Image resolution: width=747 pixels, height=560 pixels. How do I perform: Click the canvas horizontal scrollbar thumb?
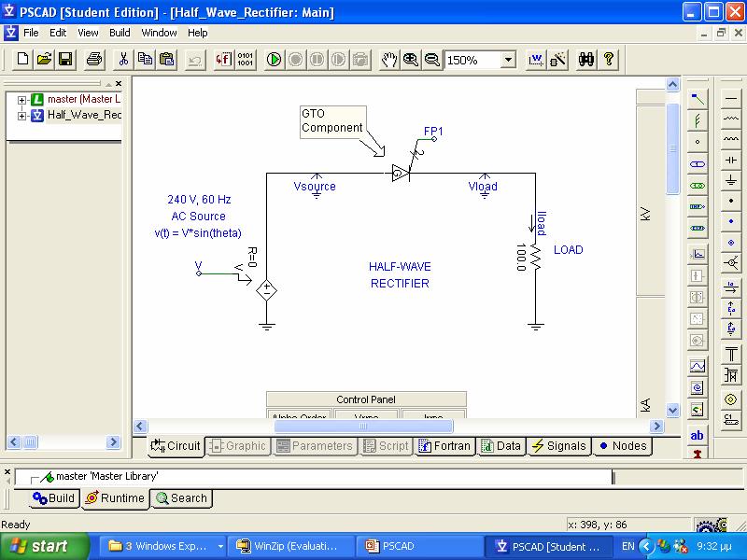[363, 426]
